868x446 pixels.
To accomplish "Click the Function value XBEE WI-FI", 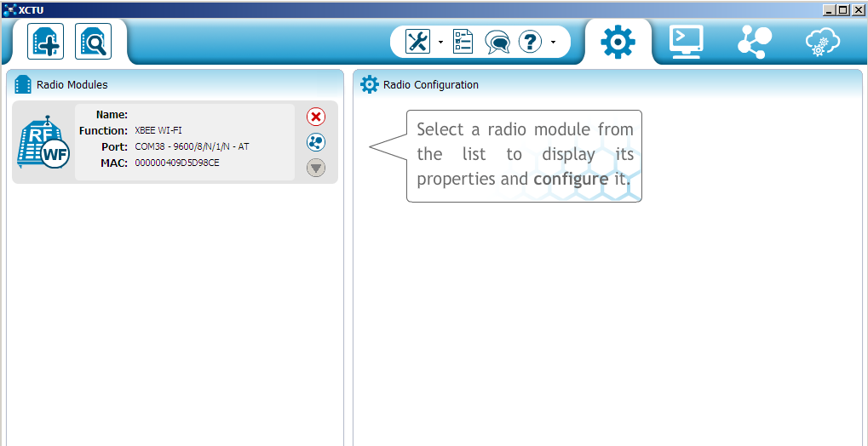I will coord(158,130).
